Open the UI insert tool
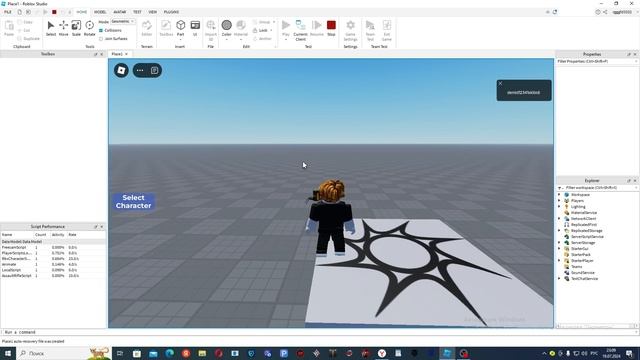Viewport: 640px width, 360px height. (x=195, y=28)
